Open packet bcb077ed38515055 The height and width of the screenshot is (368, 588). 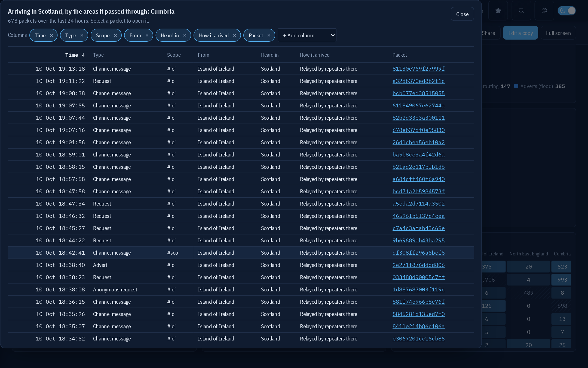(418, 93)
